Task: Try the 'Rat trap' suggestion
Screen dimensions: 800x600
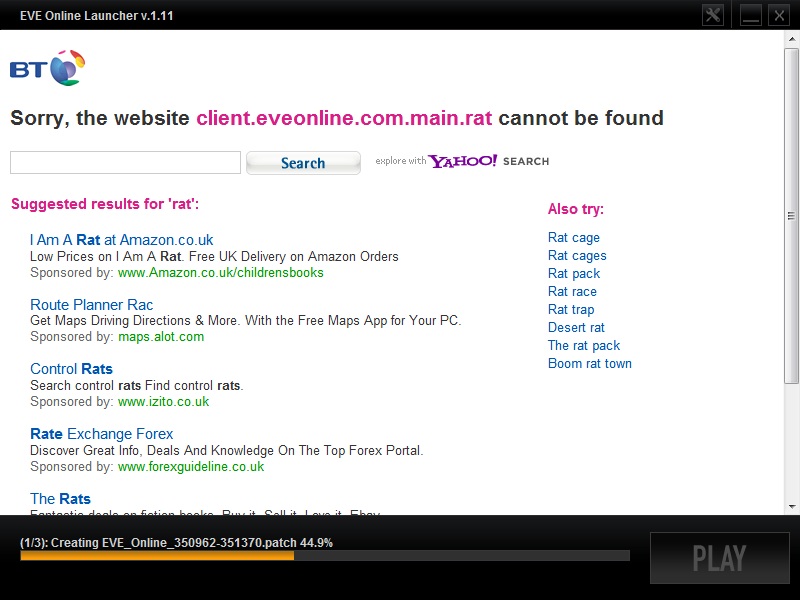Action: [571, 309]
